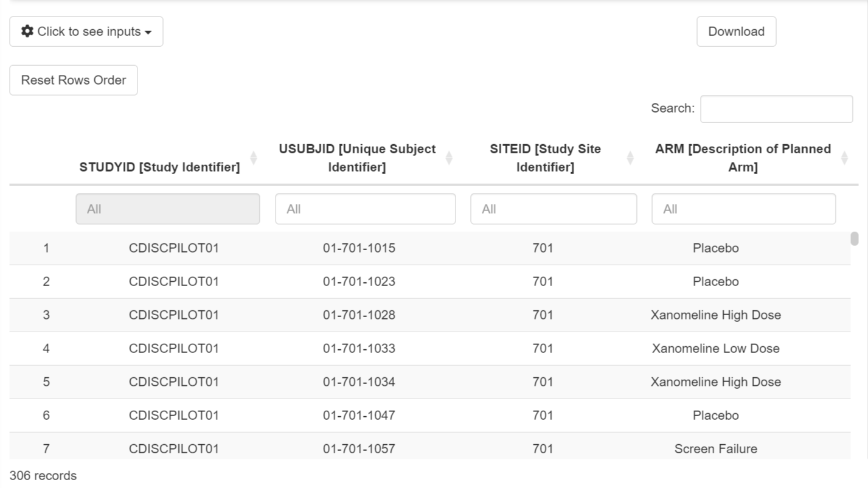Focus the Search text box
The width and height of the screenshot is (868, 488).
coord(776,109)
